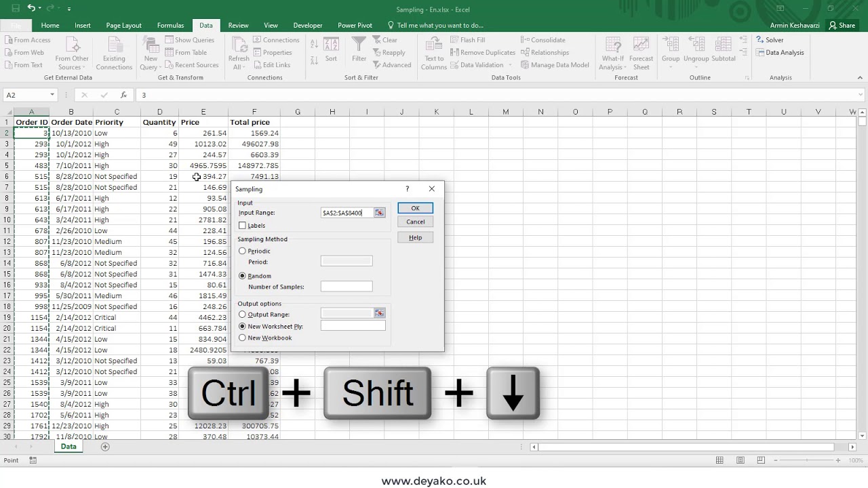
Task: Open Advanced filter options
Action: (x=391, y=65)
